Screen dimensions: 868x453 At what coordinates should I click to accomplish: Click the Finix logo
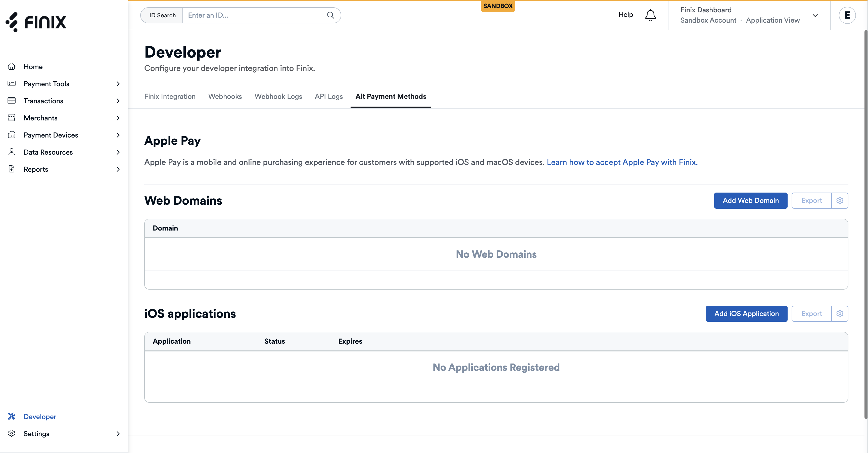[x=36, y=22]
